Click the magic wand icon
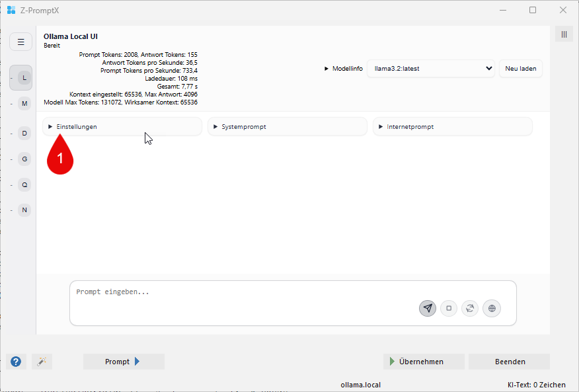This screenshot has width=579, height=392. [x=41, y=362]
